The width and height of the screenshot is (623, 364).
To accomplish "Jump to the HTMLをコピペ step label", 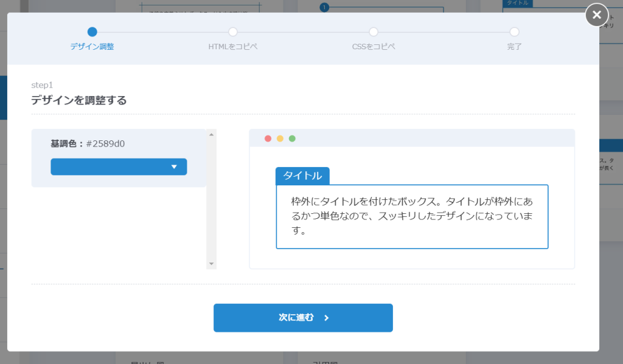I will (233, 47).
